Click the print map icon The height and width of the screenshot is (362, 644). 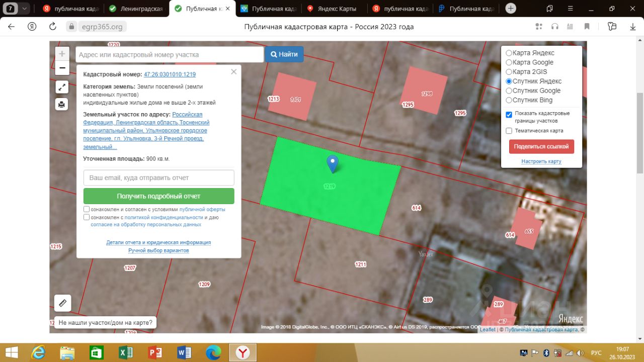[62, 104]
